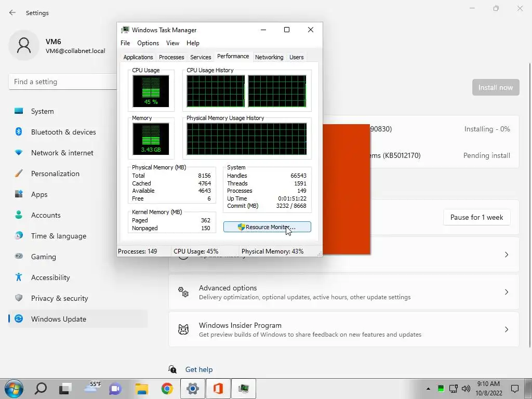Open the File menu in Task Manager
This screenshot has height=399, width=532.
coord(125,43)
